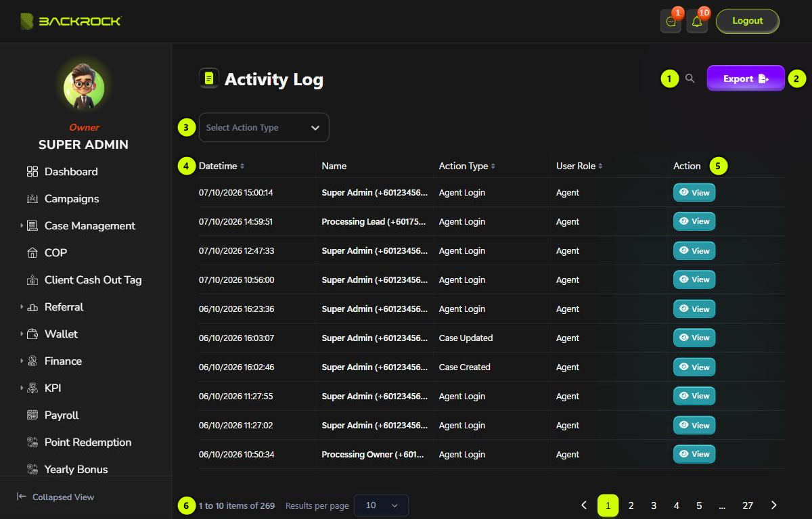Screen dimensions: 812x519
Task: Click the '1 to 10 items of 269' text
Action: (x=237, y=505)
